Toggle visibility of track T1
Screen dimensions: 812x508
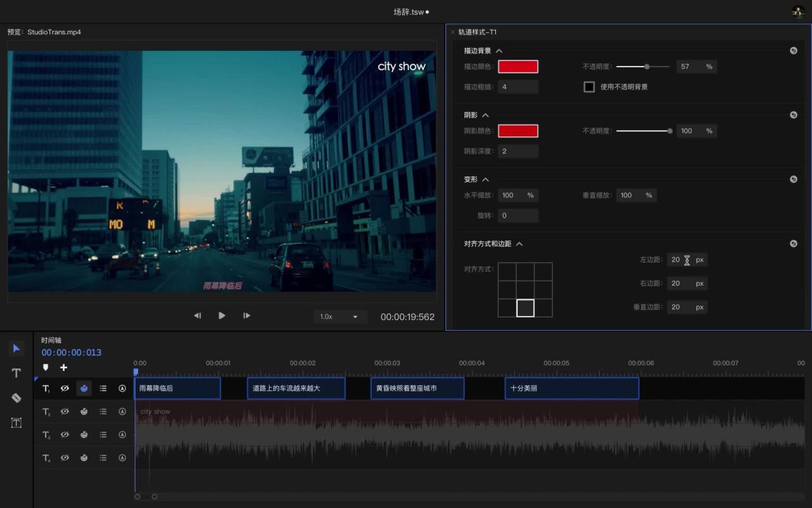click(x=65, y=389)
